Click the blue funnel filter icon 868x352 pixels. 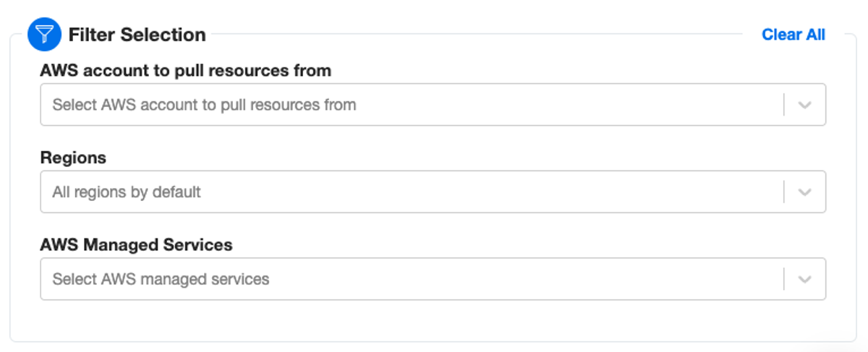point(44,35)
